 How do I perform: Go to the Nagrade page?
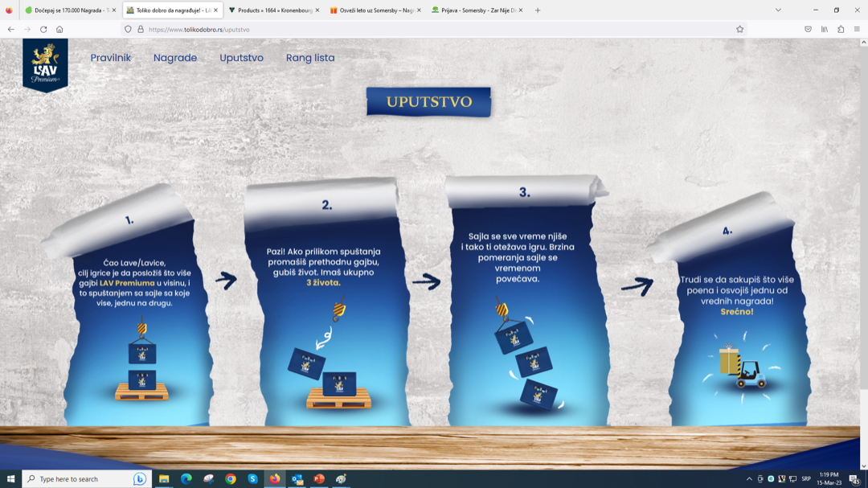[x=175, y=58]
